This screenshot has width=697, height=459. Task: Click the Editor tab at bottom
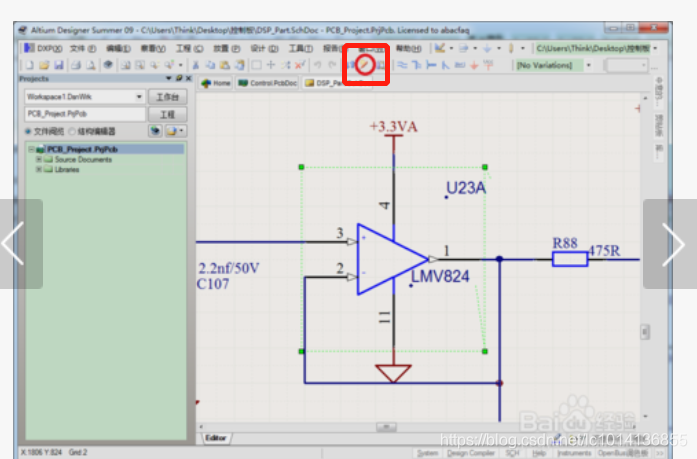tap(216, 438)
